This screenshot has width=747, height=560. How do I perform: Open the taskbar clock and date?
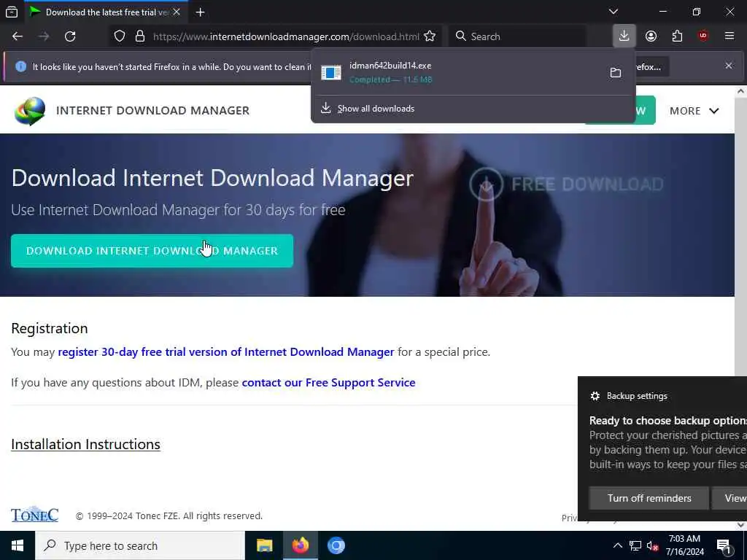tap(684, 545)
